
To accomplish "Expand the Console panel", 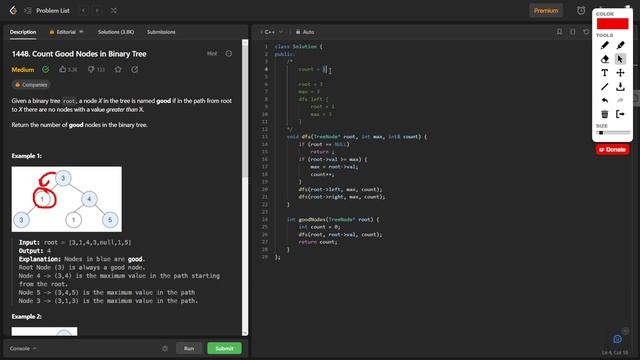I will coord(23,348).
